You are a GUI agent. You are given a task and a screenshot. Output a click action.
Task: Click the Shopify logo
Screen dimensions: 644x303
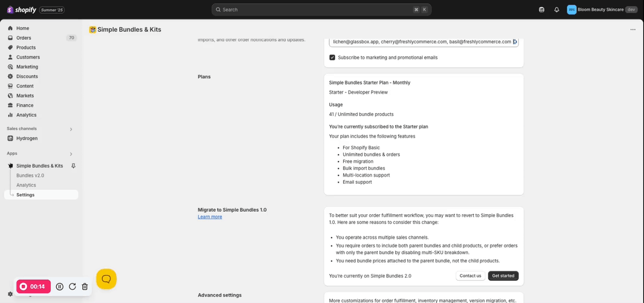tap(21, 10)
